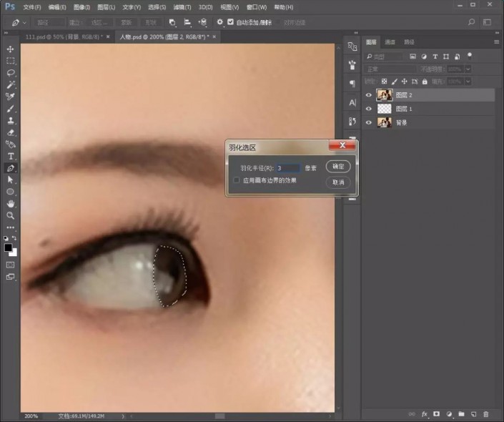
Task: Open path operations icon in options bar
Action: click(172, 22)
